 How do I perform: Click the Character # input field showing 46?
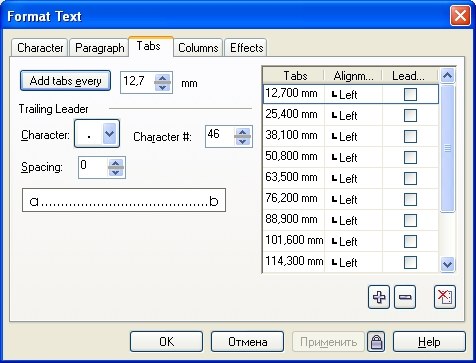pyautogui.click(x=220, y=136)
